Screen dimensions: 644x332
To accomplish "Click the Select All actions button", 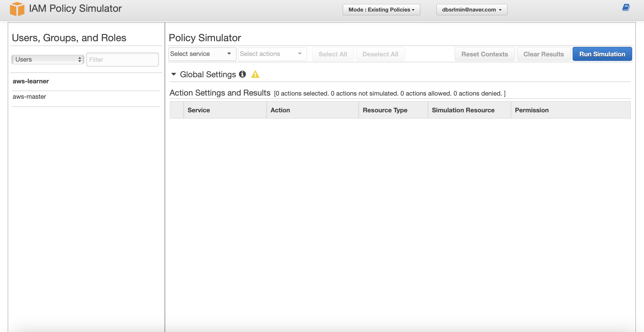I will (333, 54).
